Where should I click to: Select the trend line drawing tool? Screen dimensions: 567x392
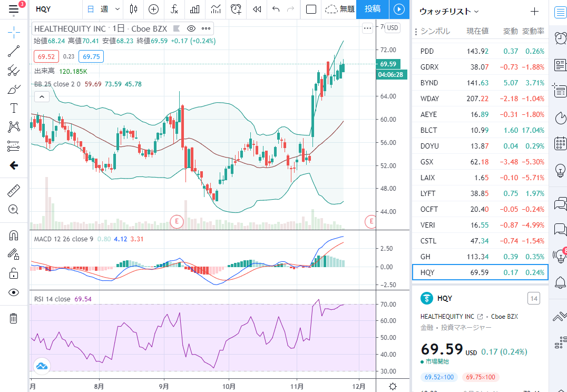(x=14, y=51)
